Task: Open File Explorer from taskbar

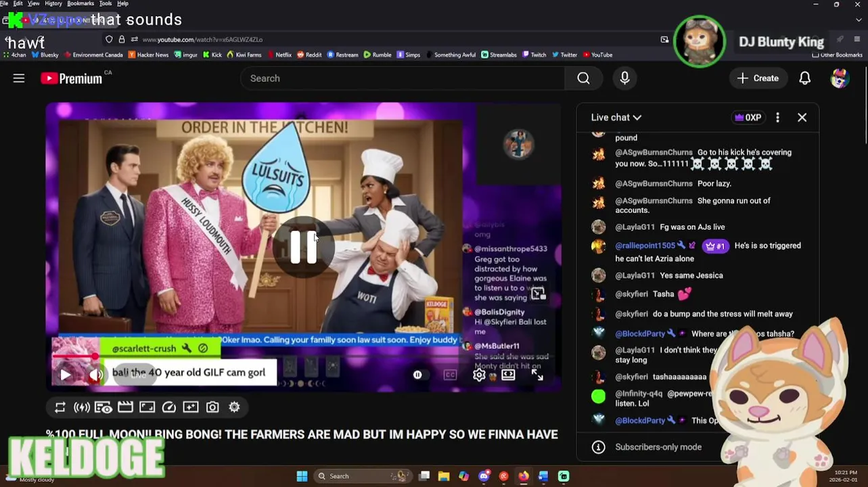Action: click(x=444, y=476)
